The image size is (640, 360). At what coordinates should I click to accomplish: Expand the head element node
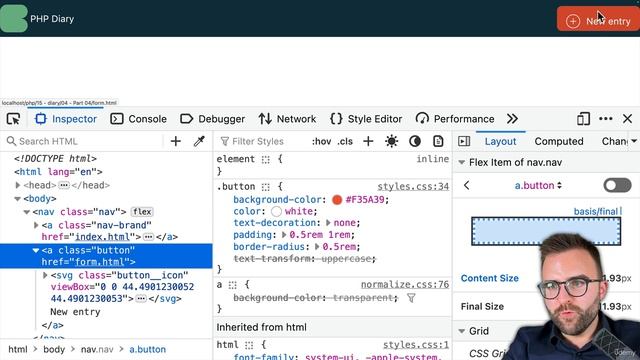18,185
